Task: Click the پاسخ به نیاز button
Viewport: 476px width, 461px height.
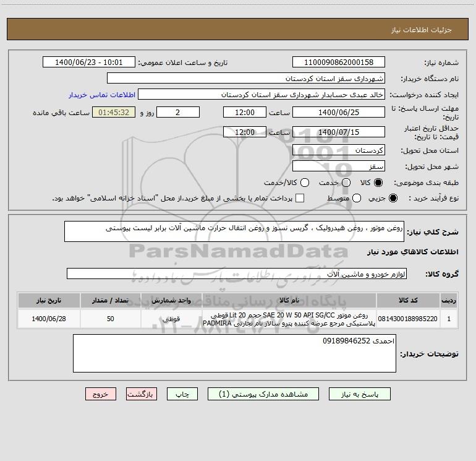Action: pos(359,394)
